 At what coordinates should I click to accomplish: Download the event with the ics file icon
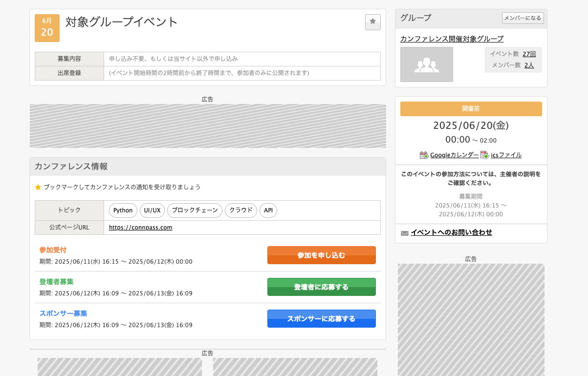484,155
